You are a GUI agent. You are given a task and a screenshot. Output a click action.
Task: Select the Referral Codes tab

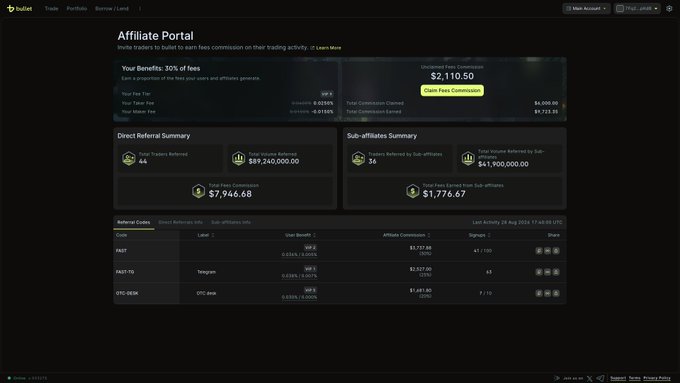click(x=134, y=222)
